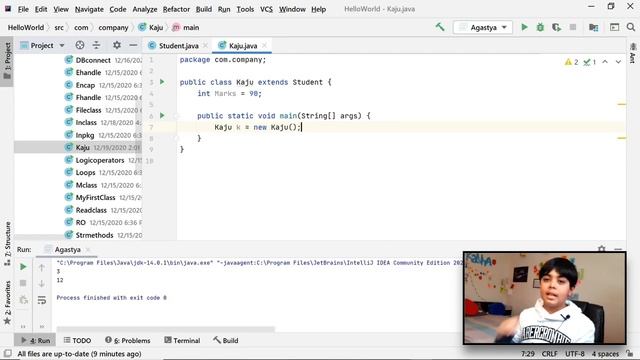Screen dimensions: 640x360
Task: Open Project Structure dialog icon
Action: 593,27
